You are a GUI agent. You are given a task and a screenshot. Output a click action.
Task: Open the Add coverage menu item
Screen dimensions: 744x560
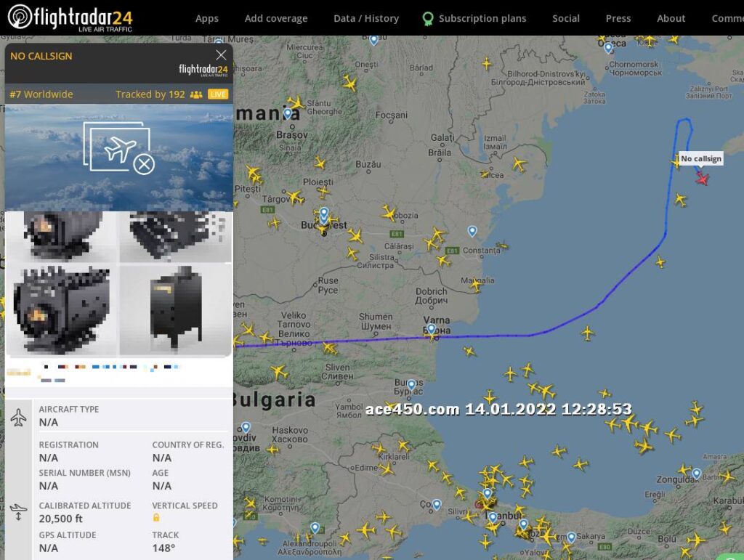(276, 18)
